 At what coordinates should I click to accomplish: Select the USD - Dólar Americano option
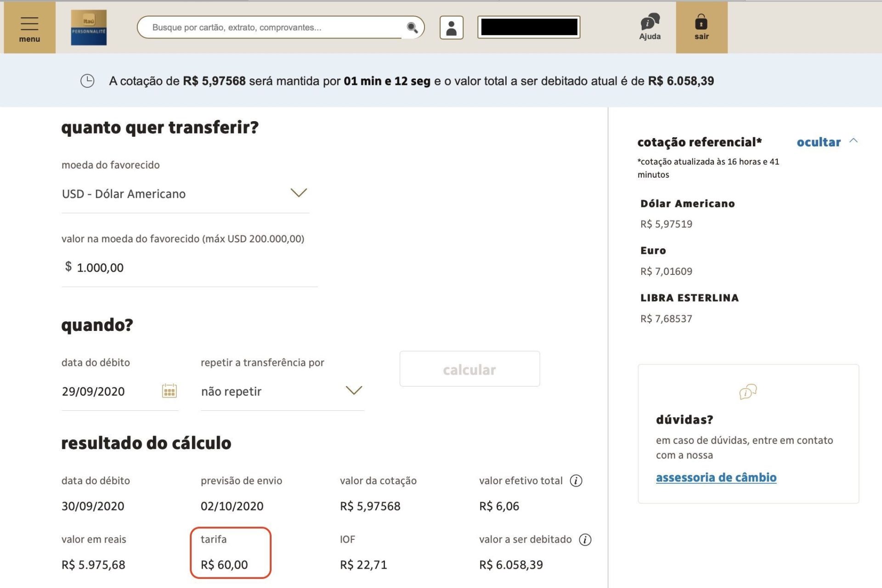pyautogui.click(x=124, y=193)
